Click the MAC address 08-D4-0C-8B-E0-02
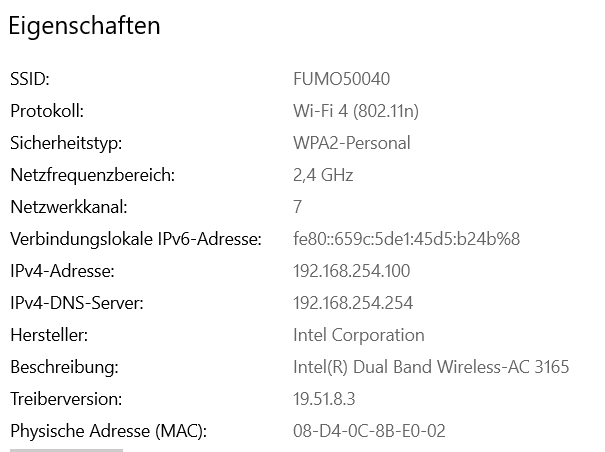Screen dimensions: 605x452 pyautogui.click(x=369, y=431)
